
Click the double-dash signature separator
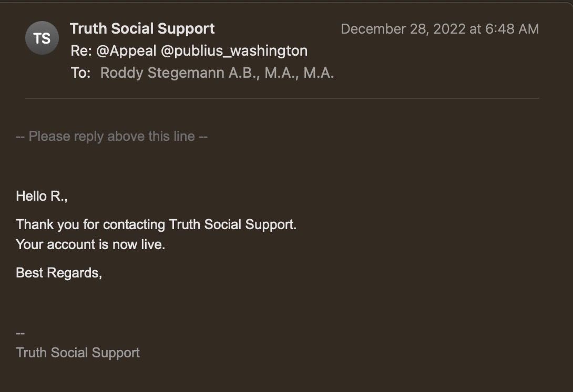(x=21, y=333)
